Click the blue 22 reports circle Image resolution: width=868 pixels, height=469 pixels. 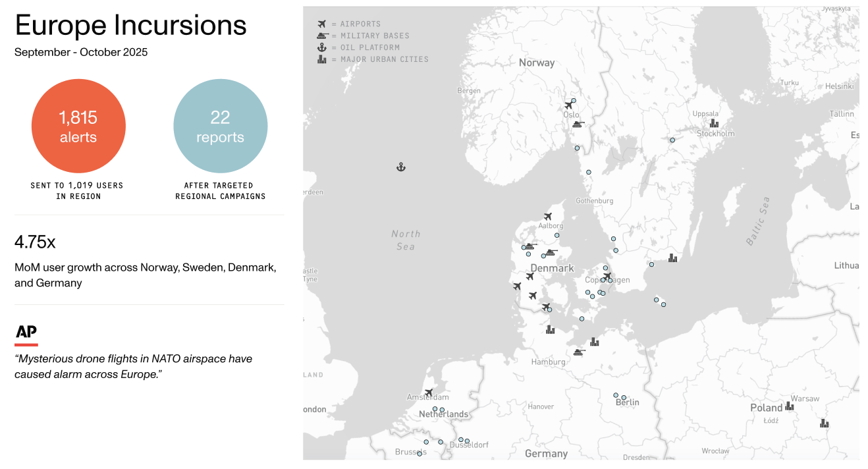(x=220, y=126)
